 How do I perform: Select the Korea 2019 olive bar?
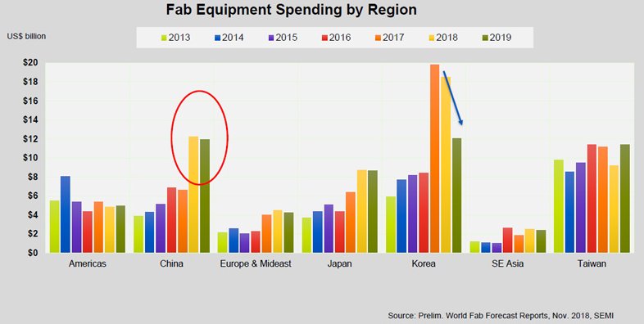[456, 196]
